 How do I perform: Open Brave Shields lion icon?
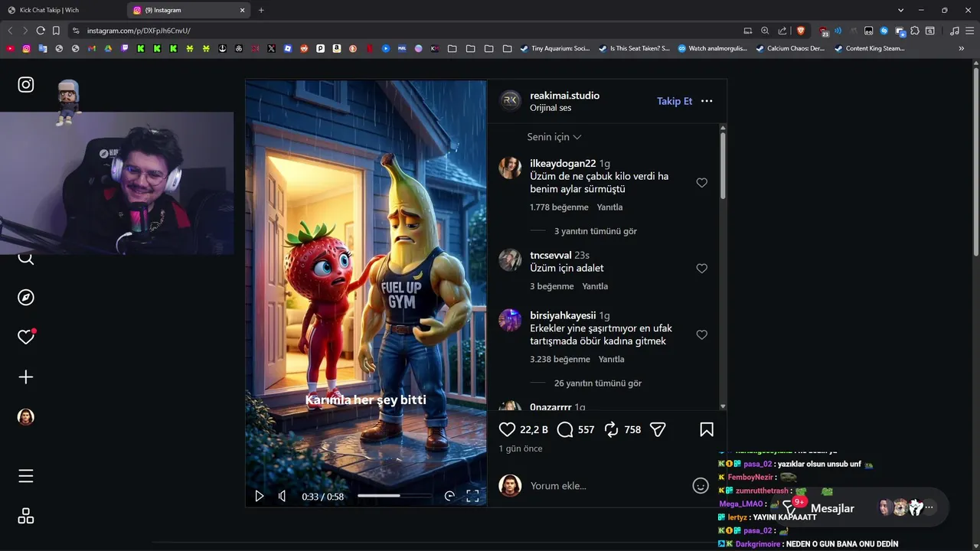[x=801, y=31]
